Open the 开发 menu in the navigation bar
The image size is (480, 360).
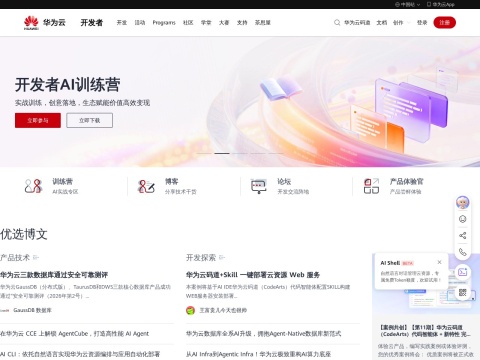pos(122,23)
